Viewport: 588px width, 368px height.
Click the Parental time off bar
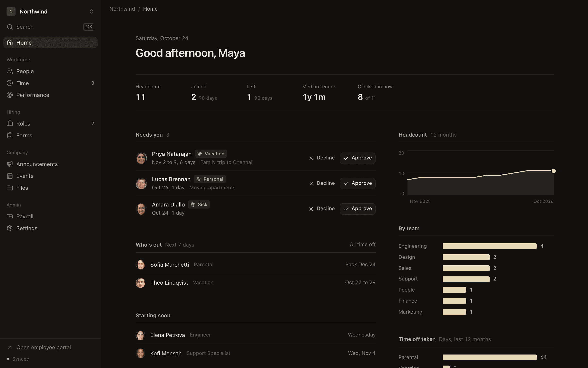pos(490,357)
